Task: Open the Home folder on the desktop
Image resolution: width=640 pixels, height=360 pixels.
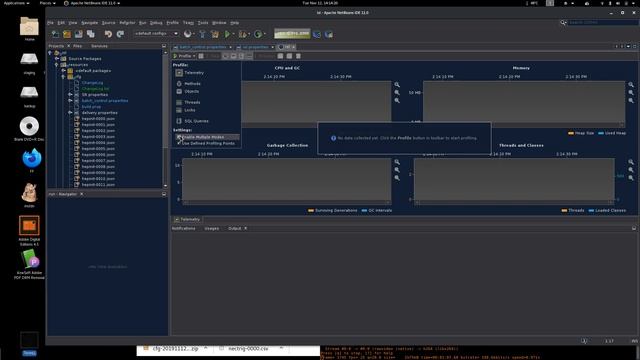Action: pos(29,26)
